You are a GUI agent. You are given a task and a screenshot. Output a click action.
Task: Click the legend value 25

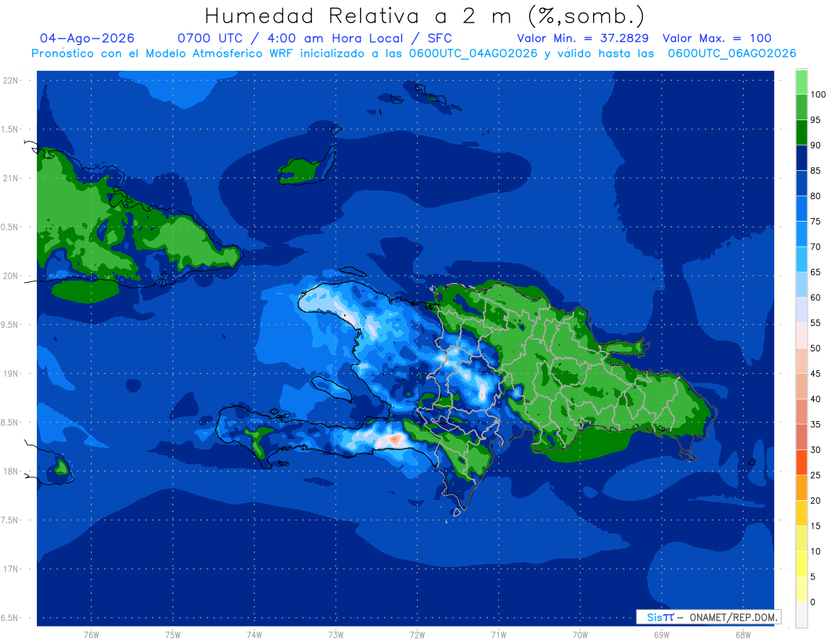pos(816,475)
